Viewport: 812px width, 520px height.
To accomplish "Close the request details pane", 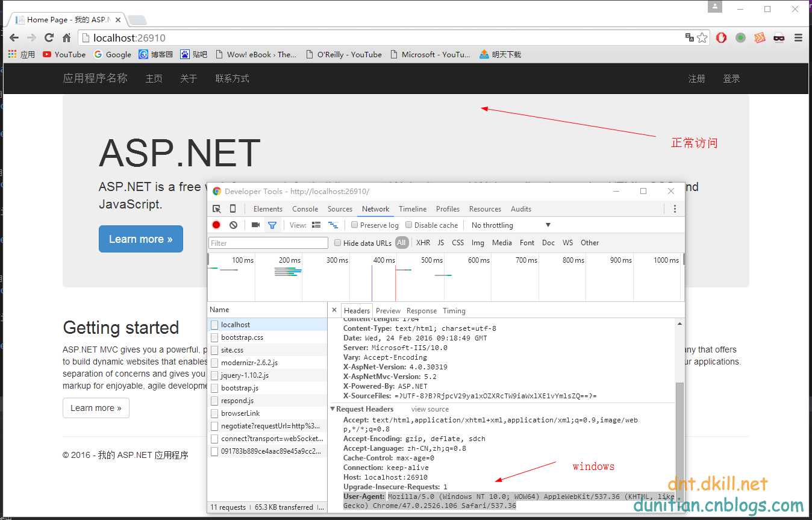I will (334, 310).
